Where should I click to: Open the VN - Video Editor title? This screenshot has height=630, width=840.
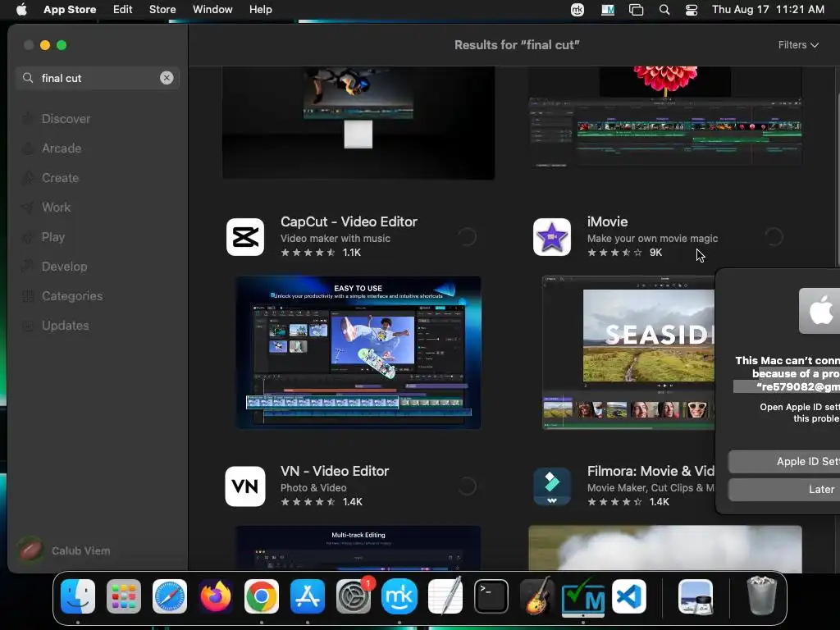point(335,471)
